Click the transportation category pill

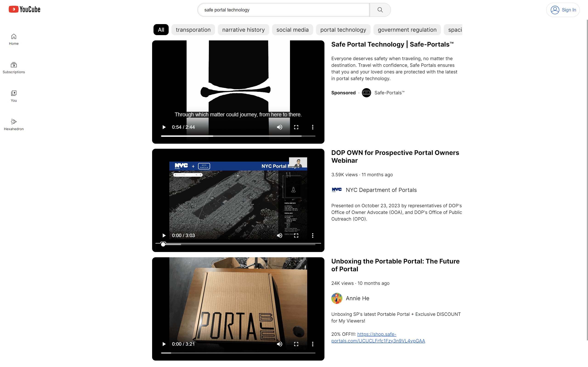click(x=193, y=30)
